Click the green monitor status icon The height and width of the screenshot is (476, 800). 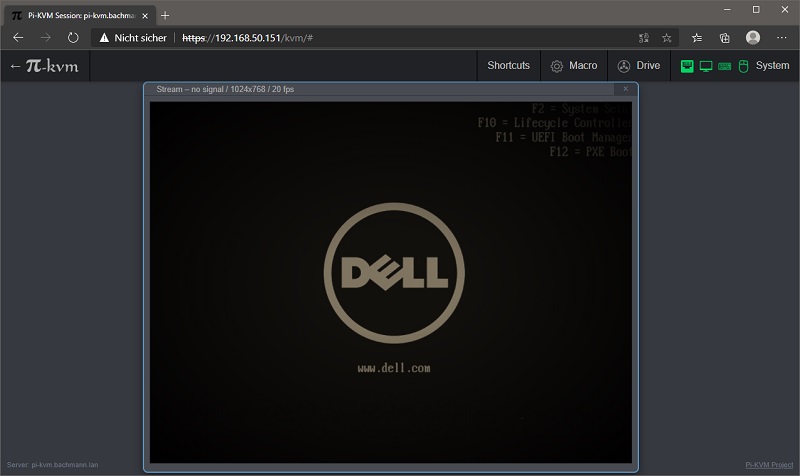(706, 66)
